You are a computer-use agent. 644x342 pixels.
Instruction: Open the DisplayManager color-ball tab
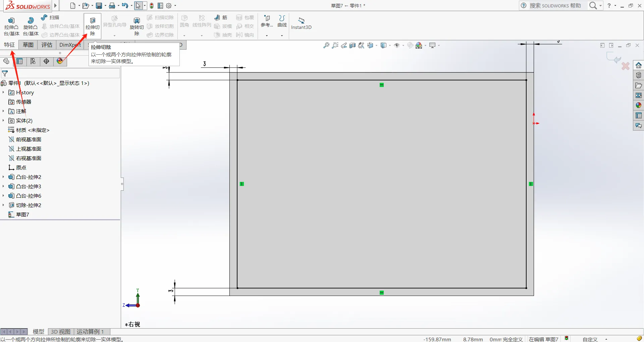pos(60,61)
